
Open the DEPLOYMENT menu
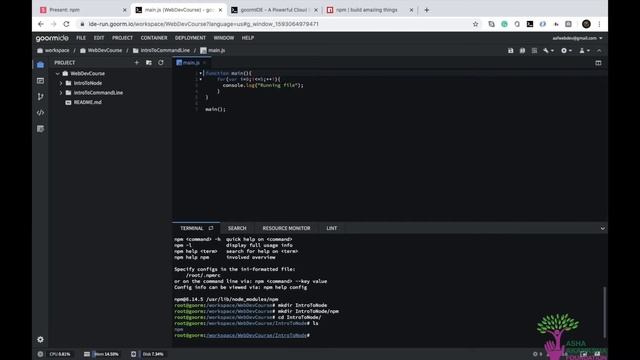(190, 38)
